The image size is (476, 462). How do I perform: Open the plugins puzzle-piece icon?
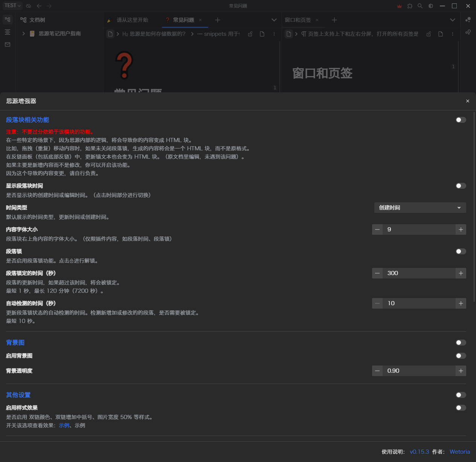pyautogui.click(x=410, y=6)
